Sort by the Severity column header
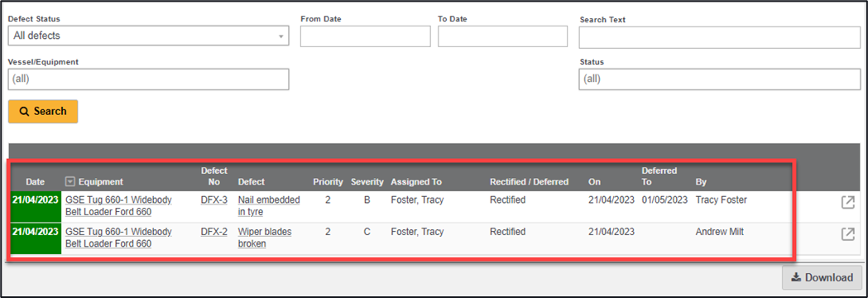This screenshot has height=298, width=868. [x=367, y=181]
